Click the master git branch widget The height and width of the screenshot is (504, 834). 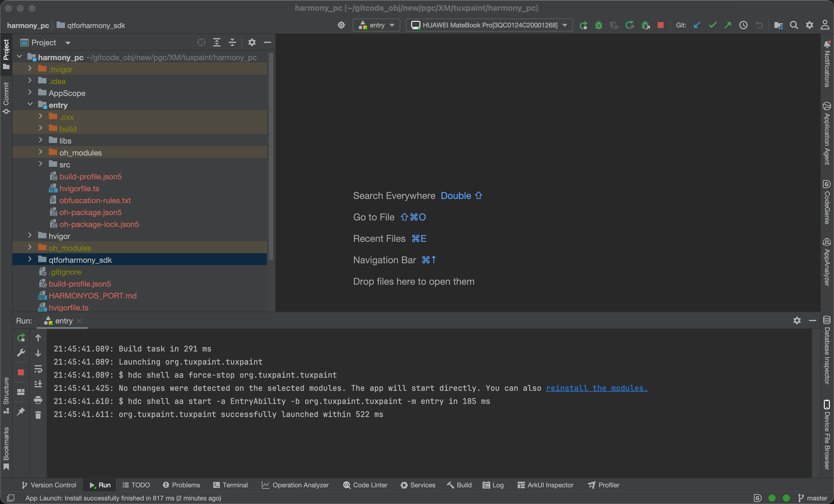tap(812, 498)
